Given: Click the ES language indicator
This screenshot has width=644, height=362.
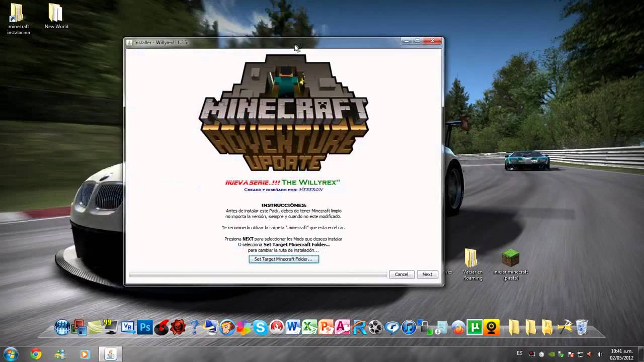Looking at the screenshot, I should (520, 354).
